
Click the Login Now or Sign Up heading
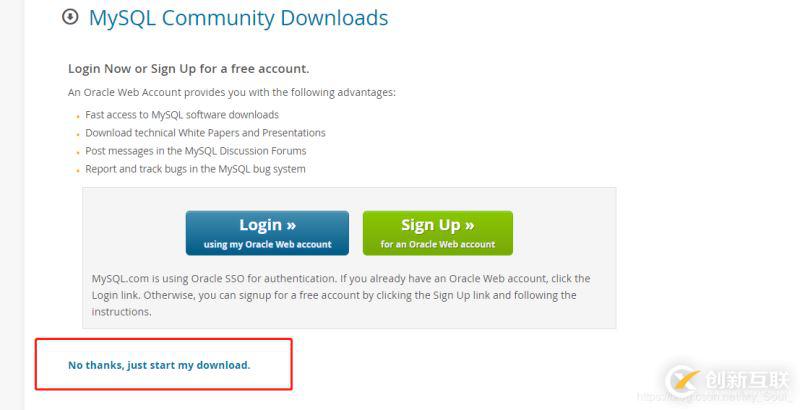click(x=188, y=69)
